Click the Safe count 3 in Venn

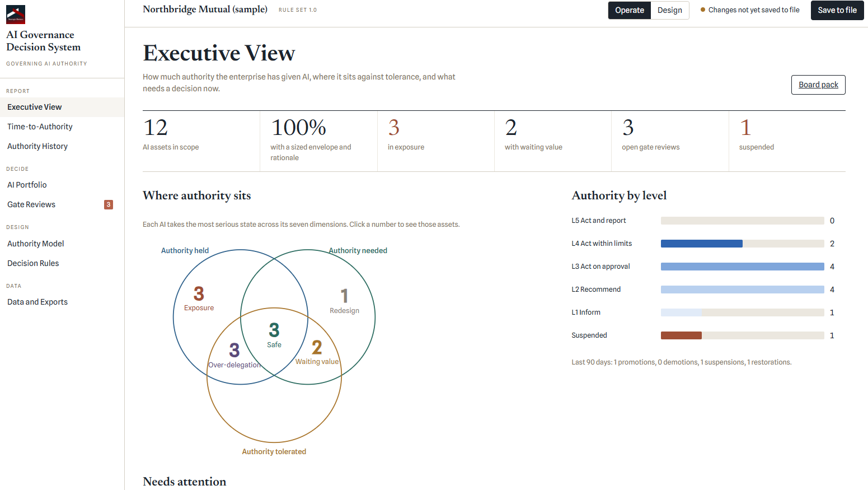274,330
